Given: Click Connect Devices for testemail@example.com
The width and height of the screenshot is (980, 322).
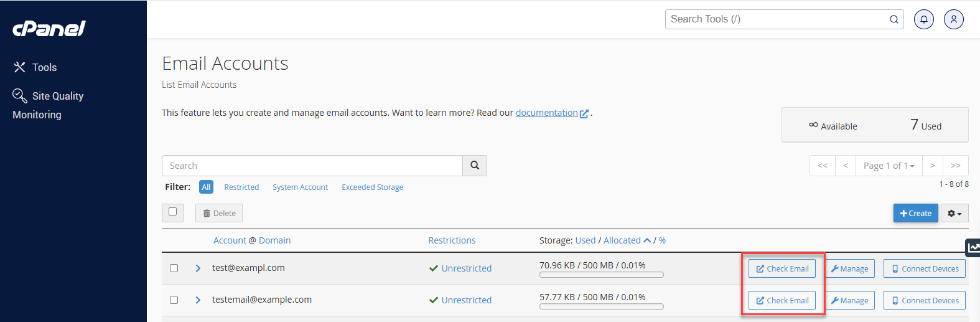Looking at the screenshot, I should tap(925, 300).
